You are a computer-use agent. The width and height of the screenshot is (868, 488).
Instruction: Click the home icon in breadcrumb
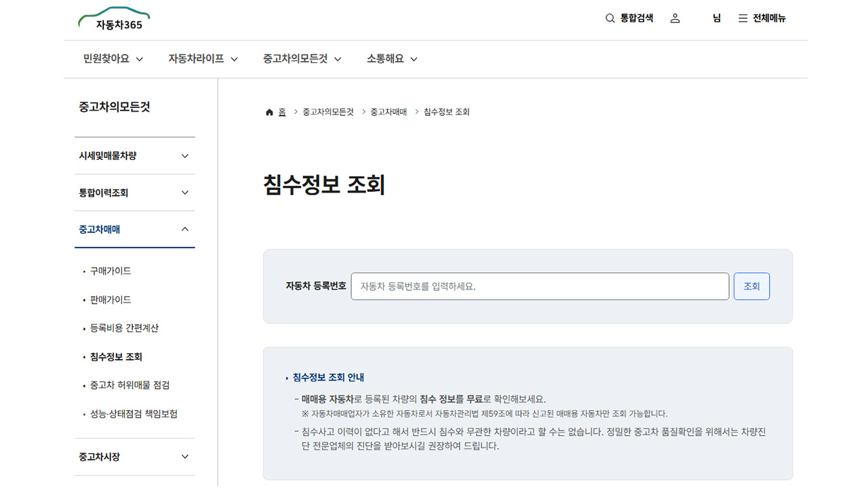click(269, 113)
